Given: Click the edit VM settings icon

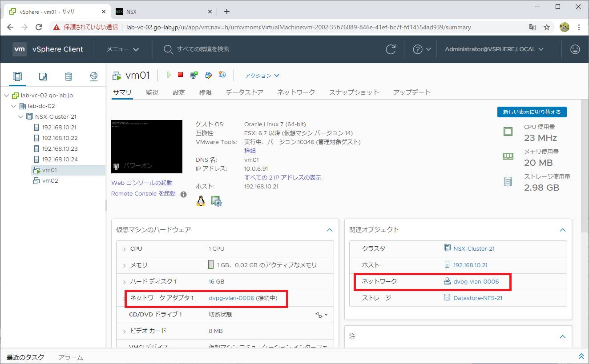Looking at the screenshot, I should [208, 75].
